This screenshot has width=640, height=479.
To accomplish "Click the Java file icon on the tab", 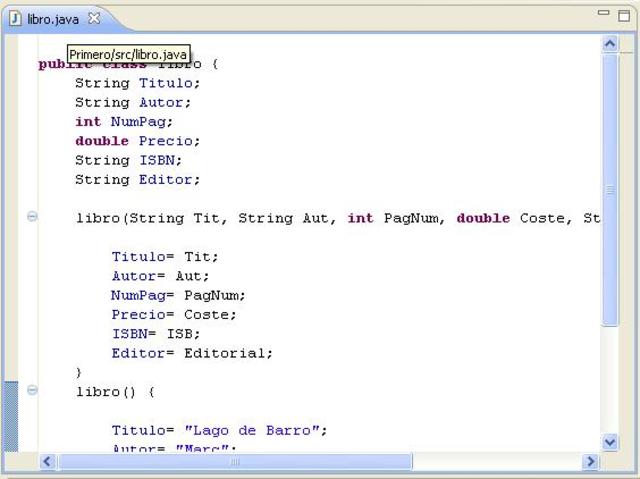I will pyautogui.click(x=15, y=18).
